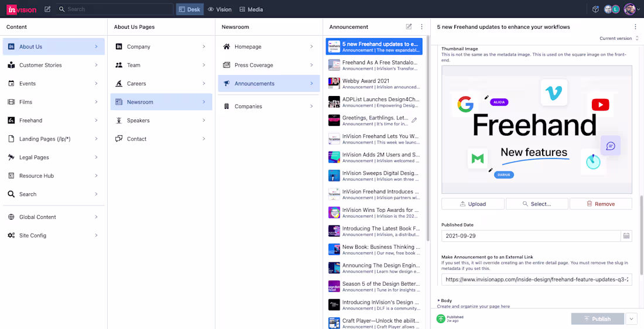The width and height of the screenshot is (644, 329).
Task: Switch to the Media tab
Action: tap(251, 9)
